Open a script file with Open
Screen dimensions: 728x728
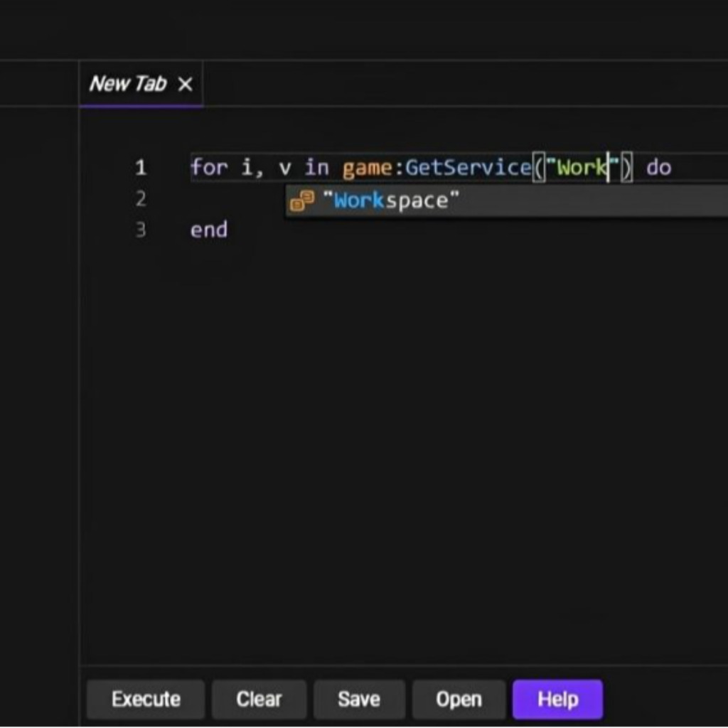pyautogui.click(x=459, y=700)
